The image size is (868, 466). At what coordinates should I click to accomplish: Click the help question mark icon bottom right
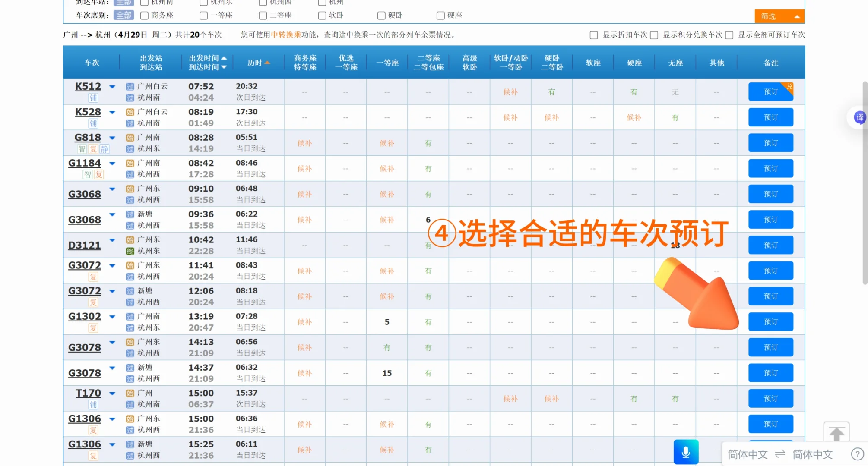tap(858, 453)
